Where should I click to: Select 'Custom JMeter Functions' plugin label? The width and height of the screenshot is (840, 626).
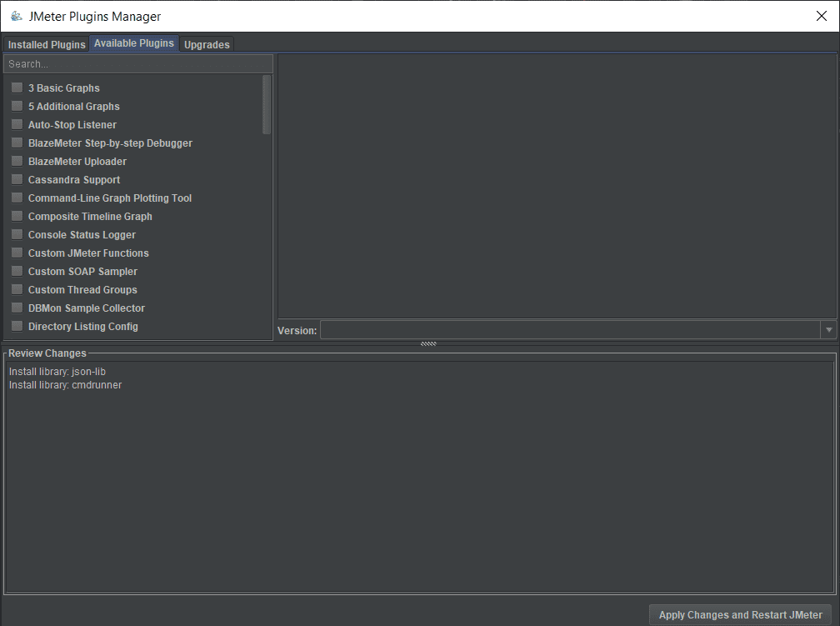coord(88,253)
